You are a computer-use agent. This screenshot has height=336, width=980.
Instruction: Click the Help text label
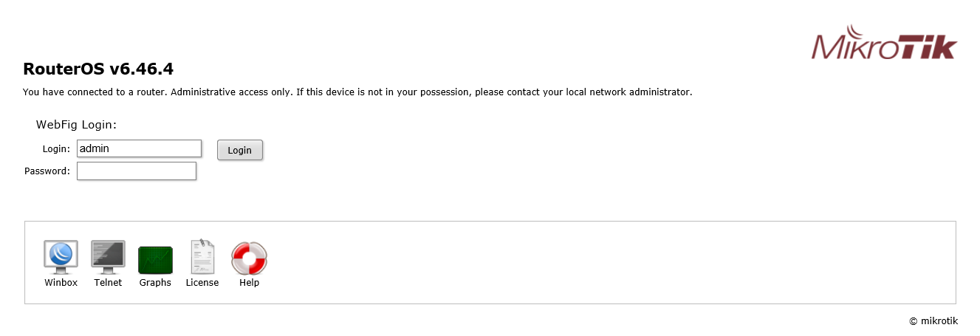249,283
